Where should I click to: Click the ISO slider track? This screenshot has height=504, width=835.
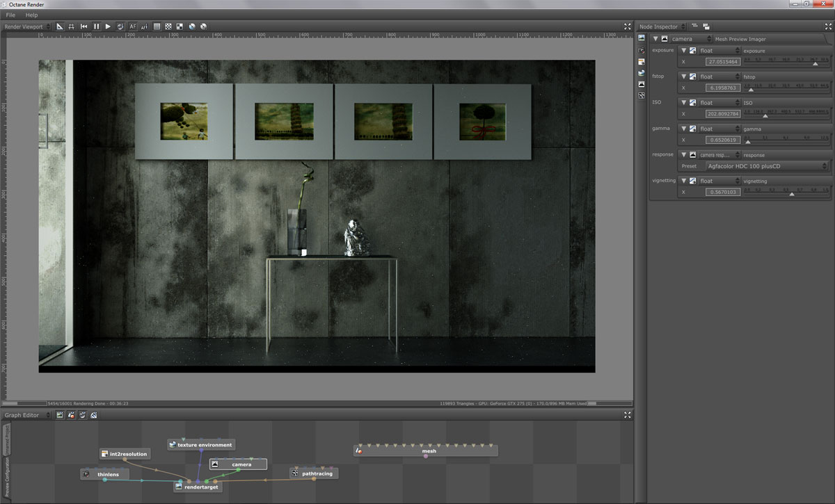786,114
